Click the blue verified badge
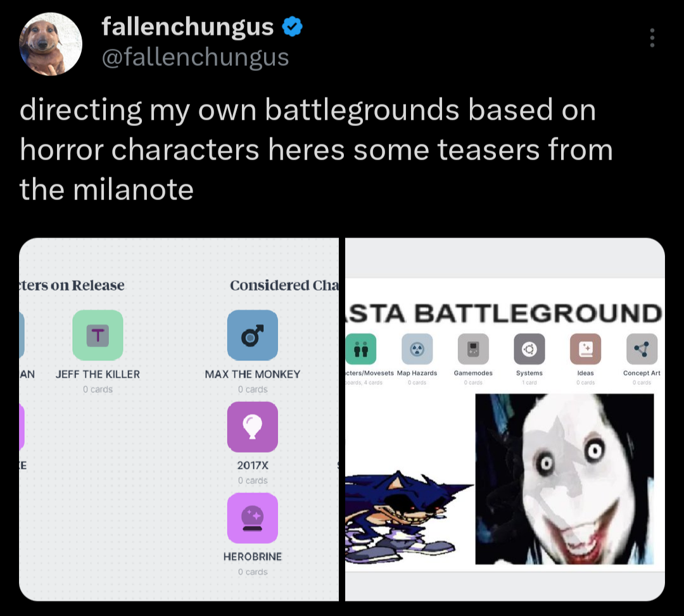This screenshot has width=684, height=616. pos(292,27)
